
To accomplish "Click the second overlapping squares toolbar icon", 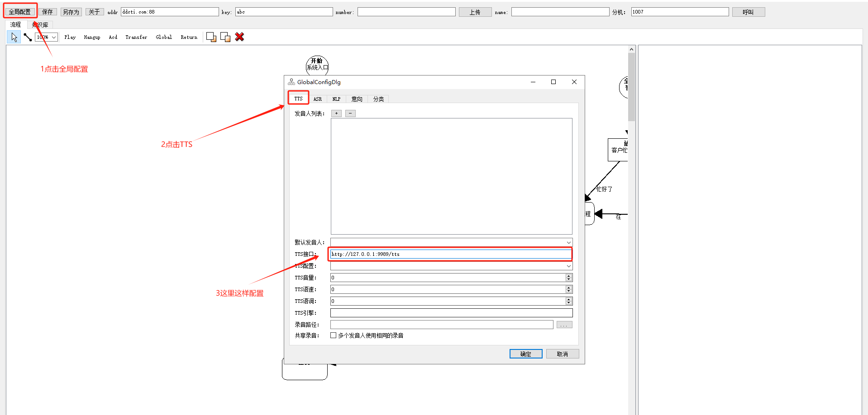I will (x=225, y=37).
